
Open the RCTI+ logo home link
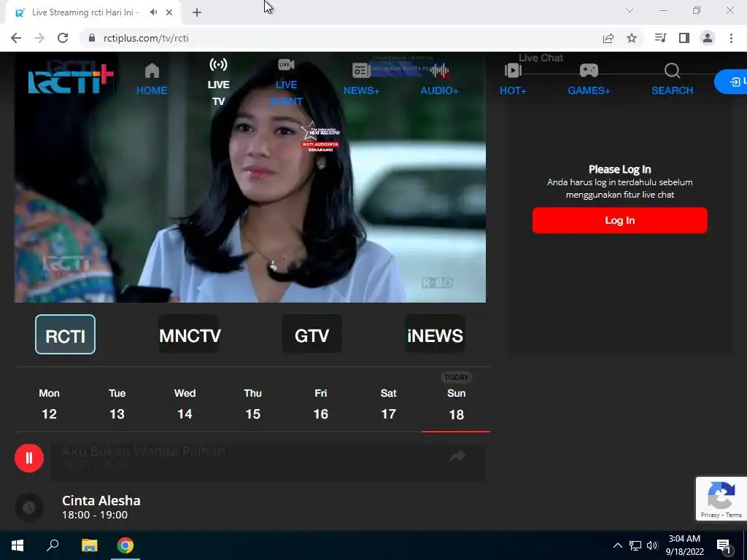(x=71, y=79)
